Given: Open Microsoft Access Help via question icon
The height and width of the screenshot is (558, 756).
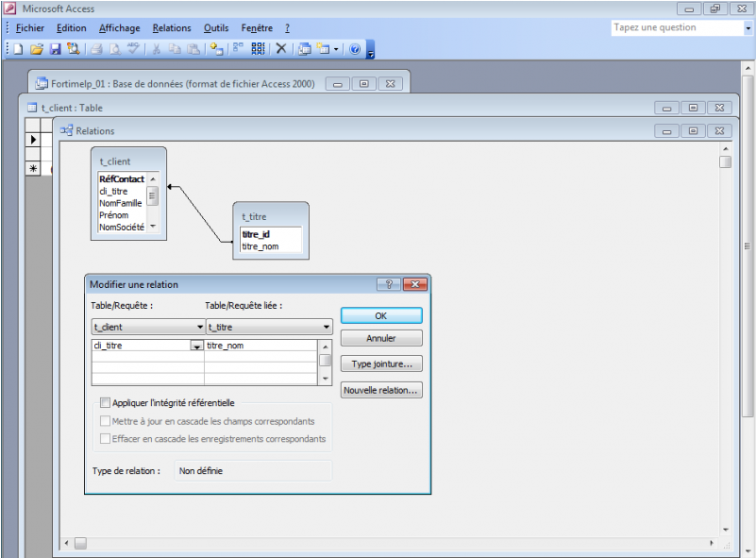Looking at the screenshot, I should pyautogui.click(x=355, y=48).
